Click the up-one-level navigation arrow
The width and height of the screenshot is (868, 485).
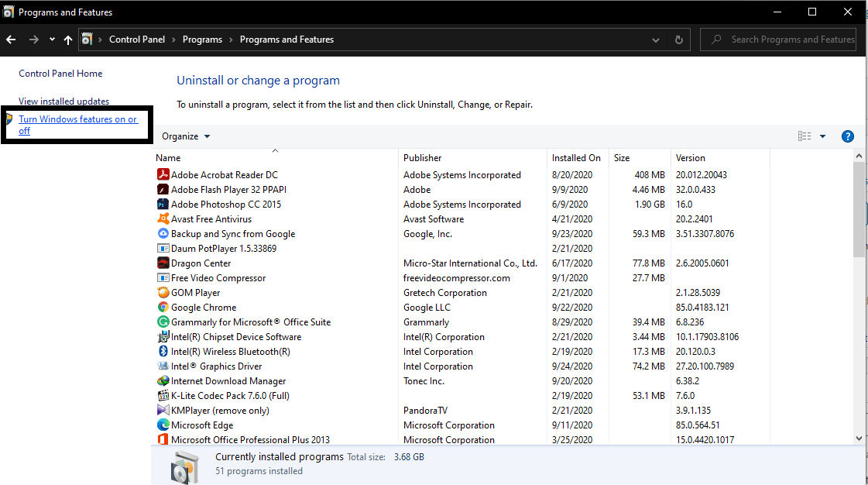click(x=67, y=40)
